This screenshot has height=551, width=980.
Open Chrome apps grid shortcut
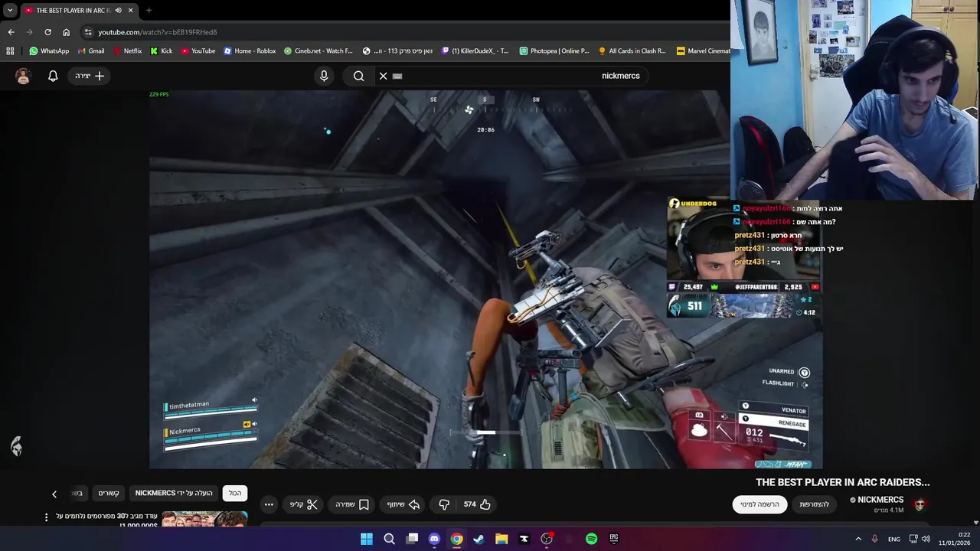[x=10, y=51]
